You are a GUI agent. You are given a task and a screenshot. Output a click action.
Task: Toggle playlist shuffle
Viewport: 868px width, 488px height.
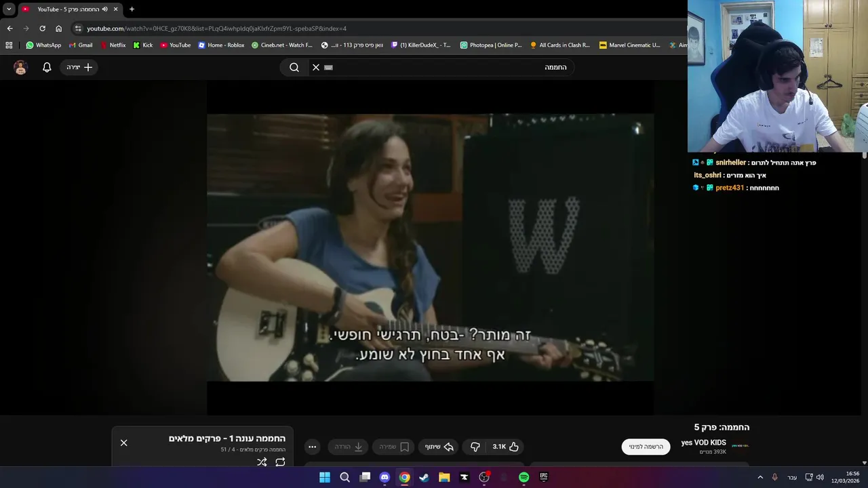[x=262, y=462]
